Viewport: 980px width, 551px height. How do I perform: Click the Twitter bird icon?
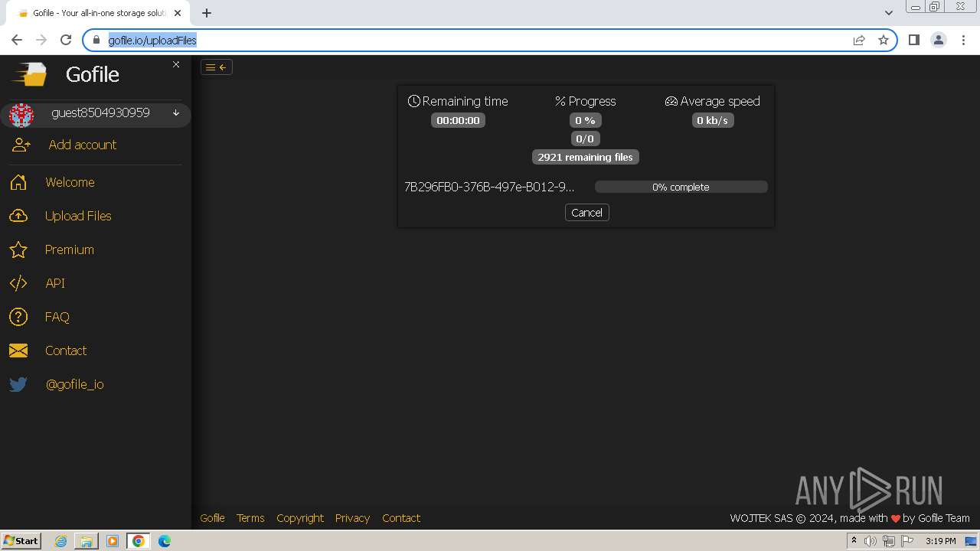(18, 384)
